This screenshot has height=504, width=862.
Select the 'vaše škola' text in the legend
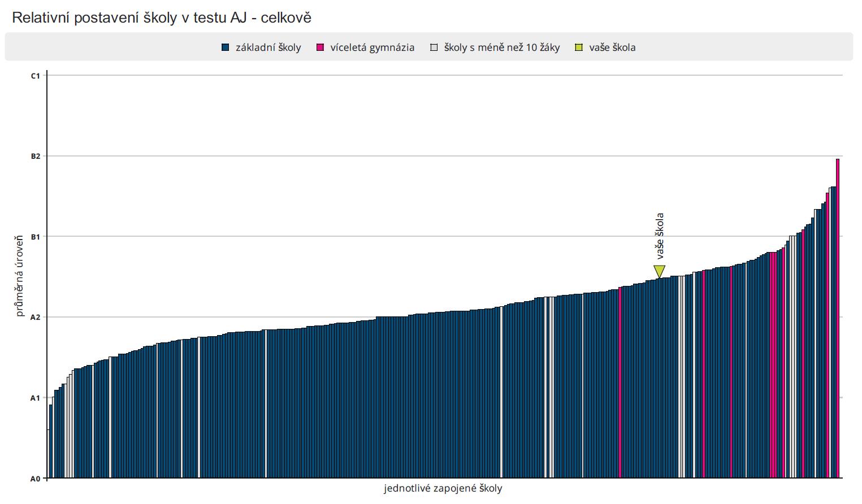click(612, 48)
